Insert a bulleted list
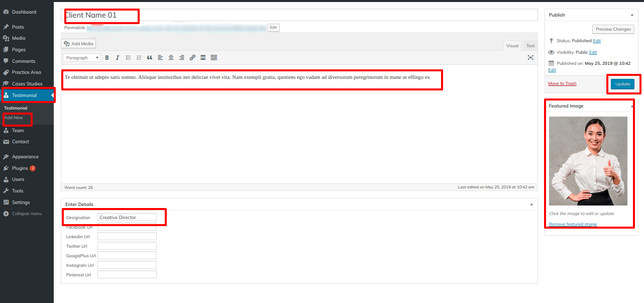 pos(128,58)
